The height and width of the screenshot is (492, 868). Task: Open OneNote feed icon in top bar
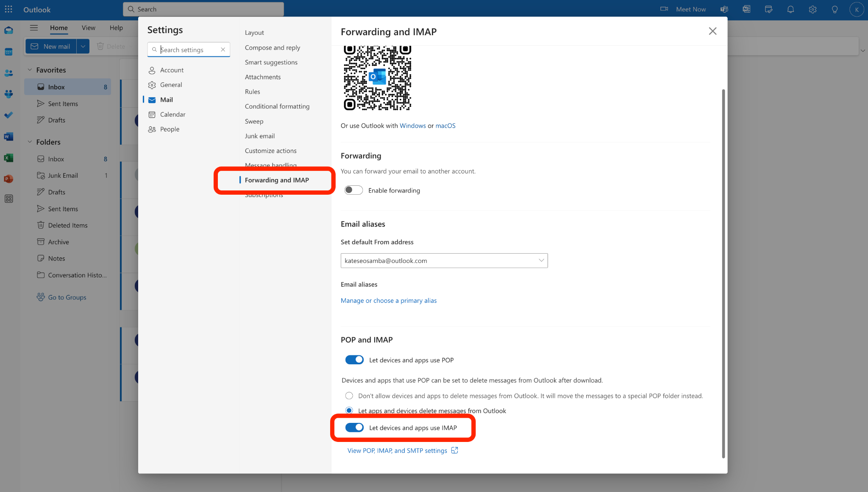click(x=746, y=9)
